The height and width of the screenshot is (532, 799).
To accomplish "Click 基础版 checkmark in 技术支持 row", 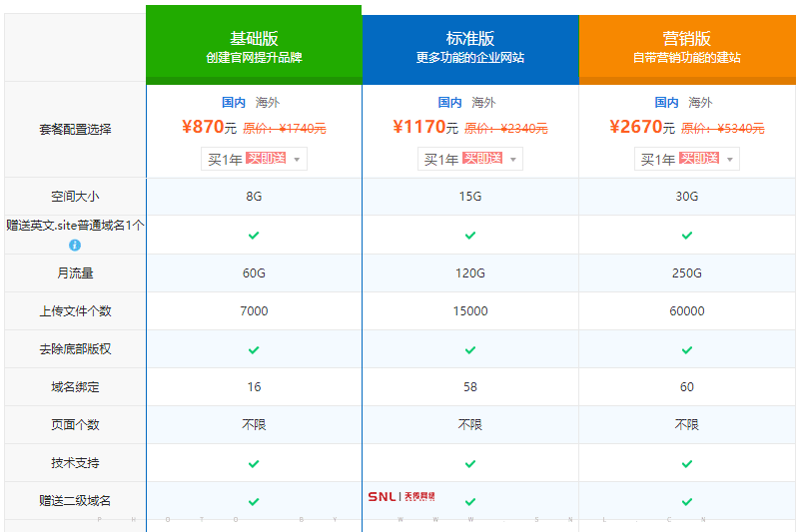I will (x=254, y=463).
